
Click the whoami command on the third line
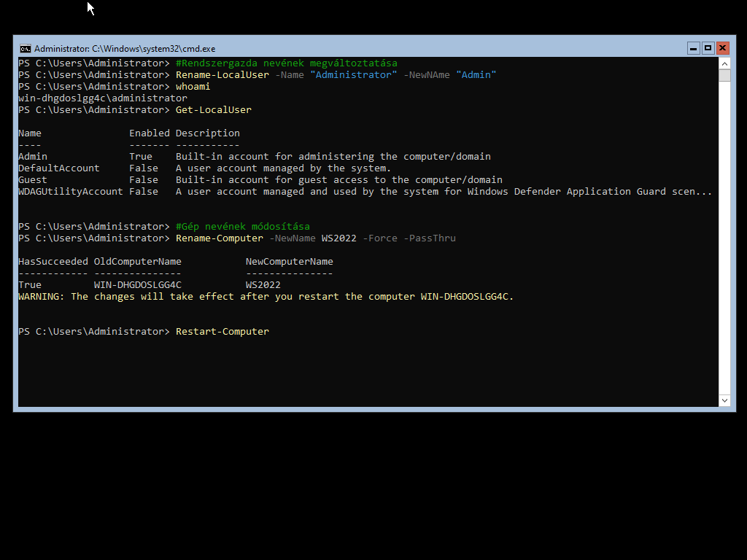(x=193, y=87)
